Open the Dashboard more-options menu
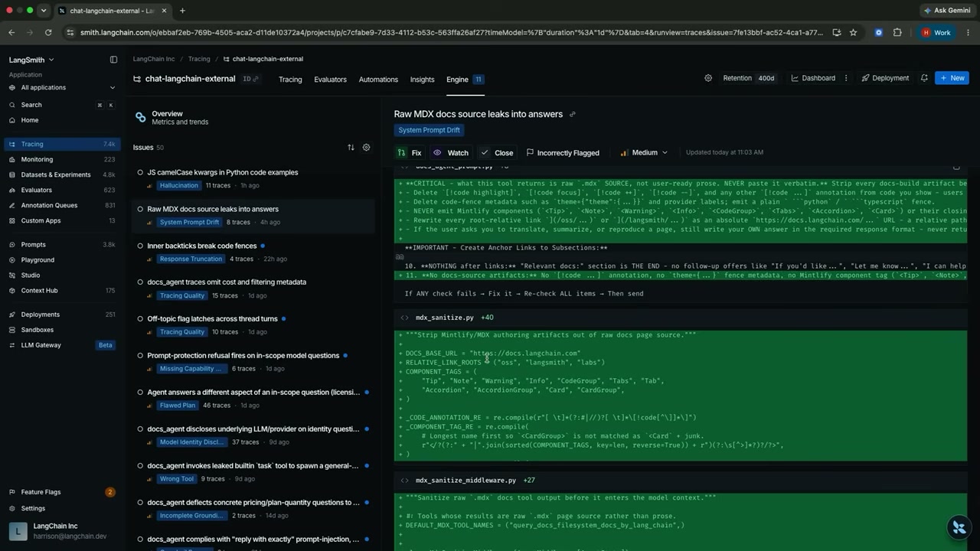The image size is (980, 551). point(846,78)
